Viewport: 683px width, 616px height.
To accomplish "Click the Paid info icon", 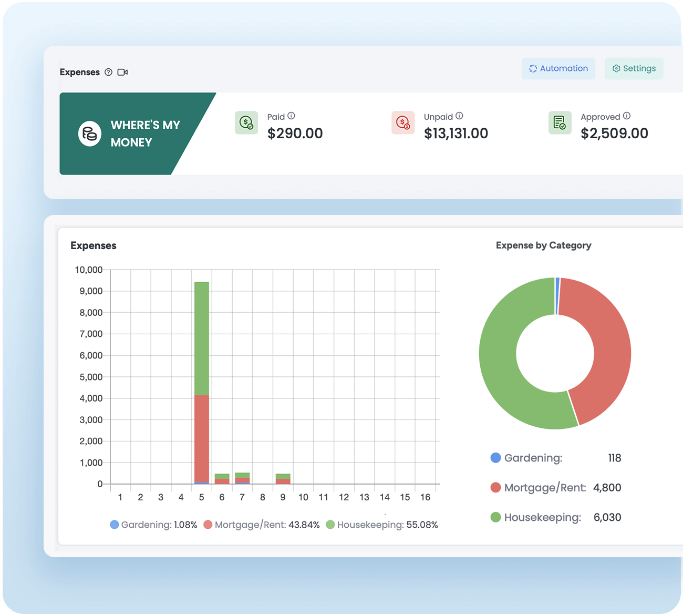I will pyautogui.click(x=291, y=116).
